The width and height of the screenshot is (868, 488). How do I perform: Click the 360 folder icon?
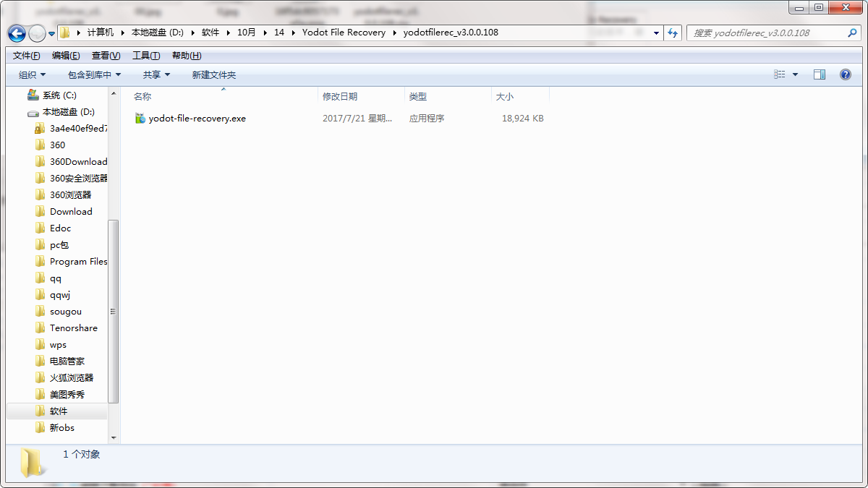coord(41,145)
